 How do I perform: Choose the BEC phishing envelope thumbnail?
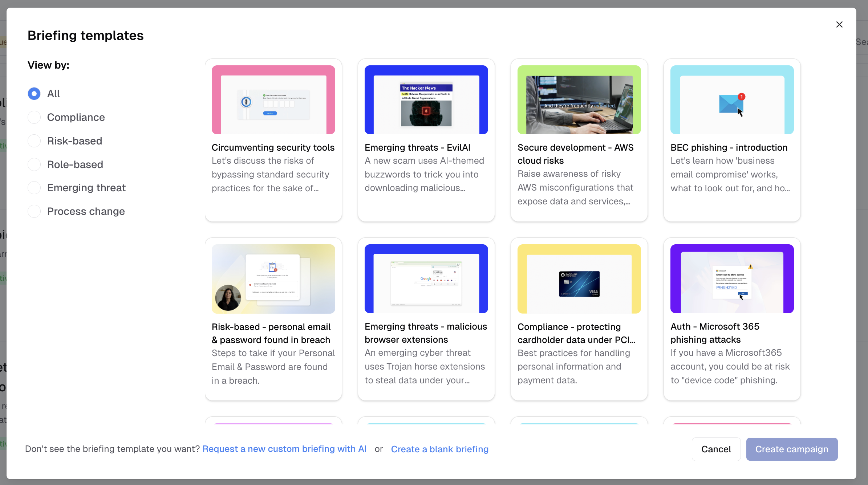coord(732,100)
